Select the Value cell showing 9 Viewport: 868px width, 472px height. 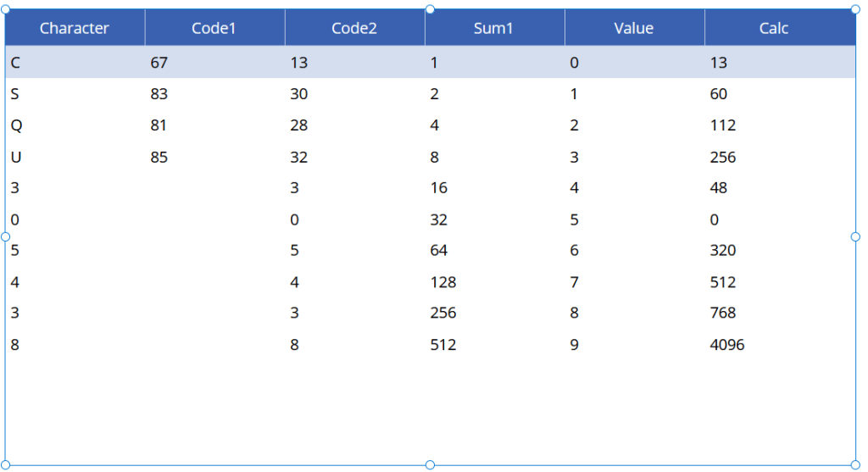[x=574, y=345]
